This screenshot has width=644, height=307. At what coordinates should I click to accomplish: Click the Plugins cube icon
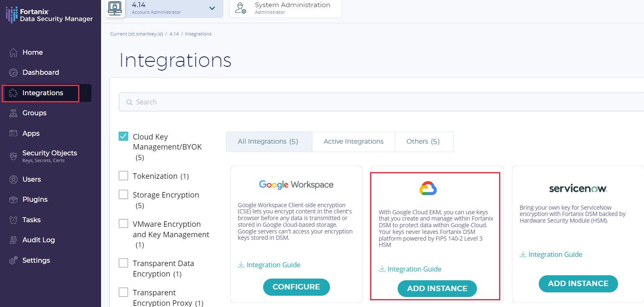[x=13, y=200]
